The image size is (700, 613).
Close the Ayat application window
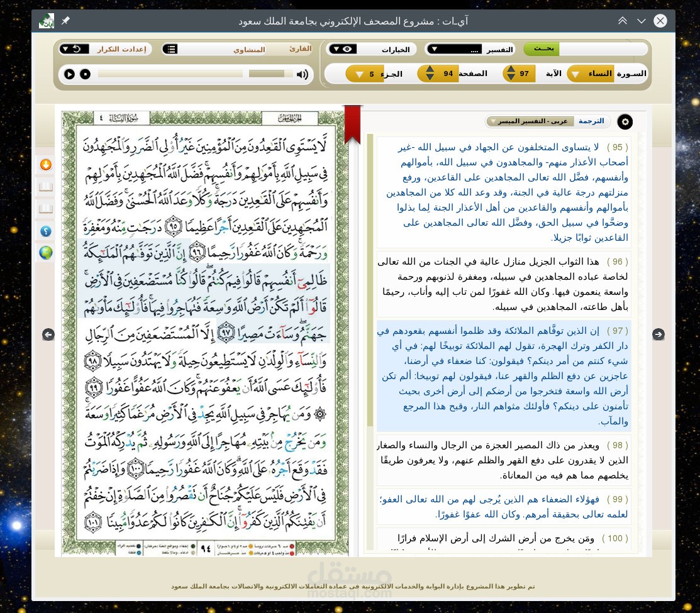[x=660, y=21]
